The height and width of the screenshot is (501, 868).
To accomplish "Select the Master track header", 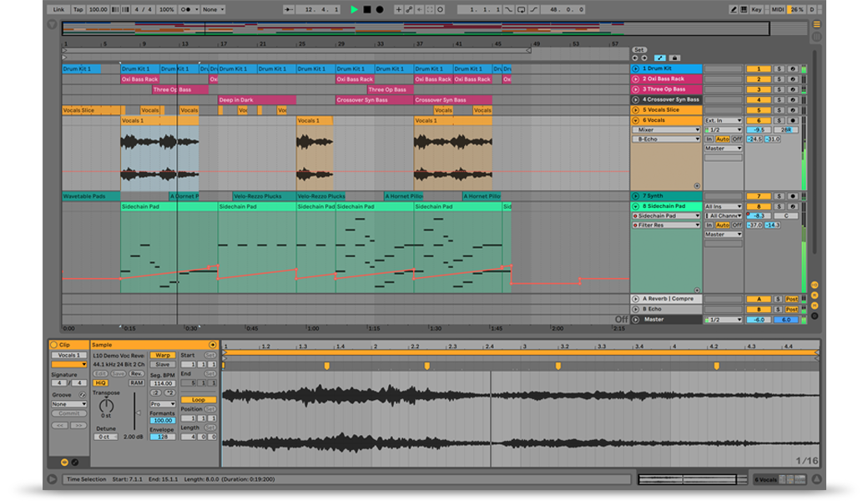I will coord(666,320).
